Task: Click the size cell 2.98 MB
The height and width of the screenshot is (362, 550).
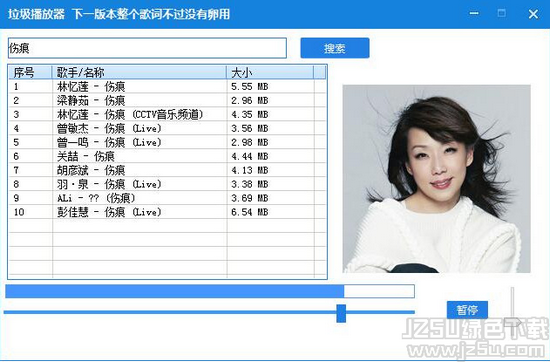Action: (x=249, y=142)
